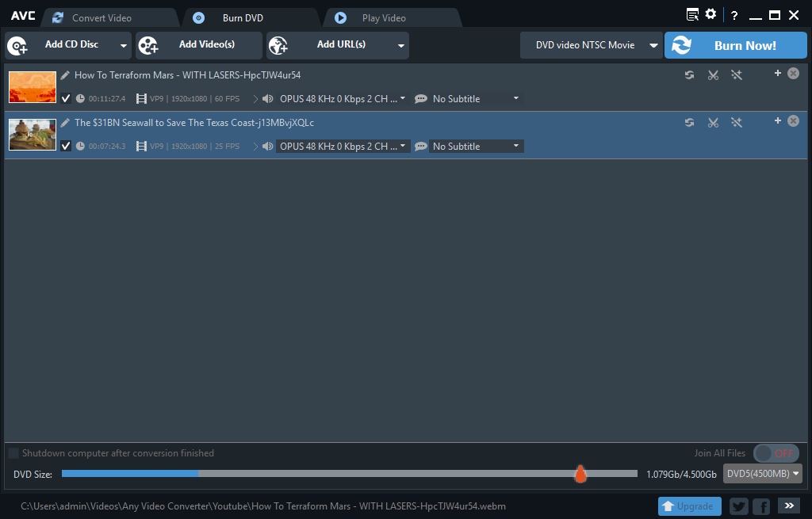Open the DVD5(4500MB) disc size dropdown
The image size is (812, 519).
click(762, 474)
